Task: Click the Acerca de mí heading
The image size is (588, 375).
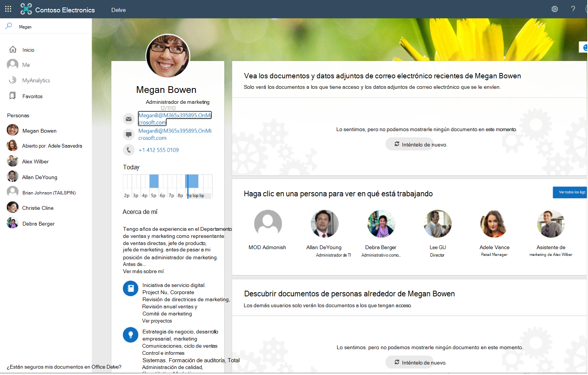Action: coord(140,212)
